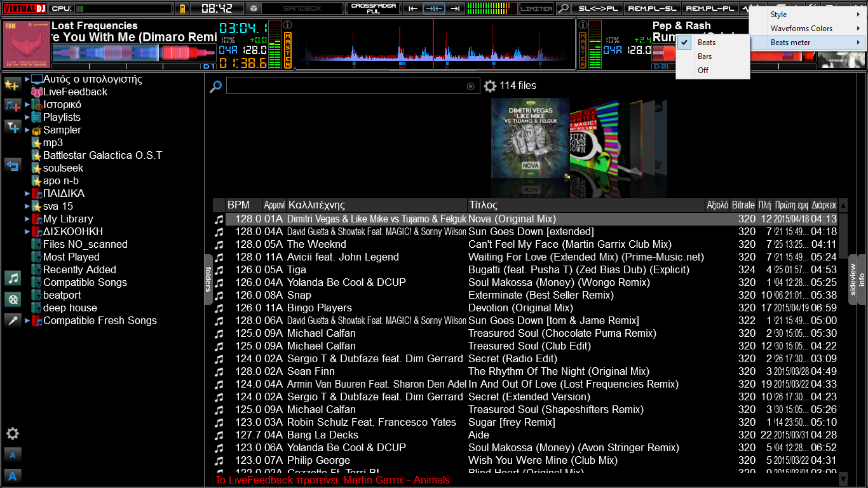Click the battery status icon in the top bar

pos(182,9)
